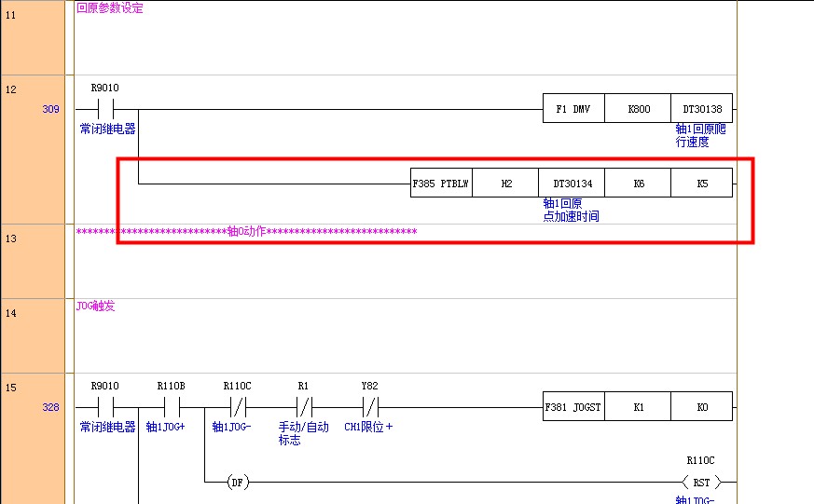
Task: Select the H2 operand cell
Action: coord(505,184)
